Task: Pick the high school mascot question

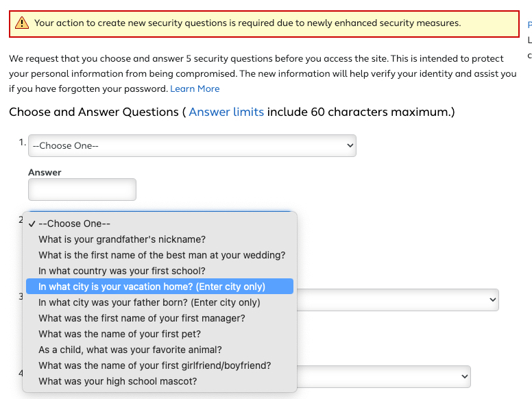Action: (x=118, y=381)
